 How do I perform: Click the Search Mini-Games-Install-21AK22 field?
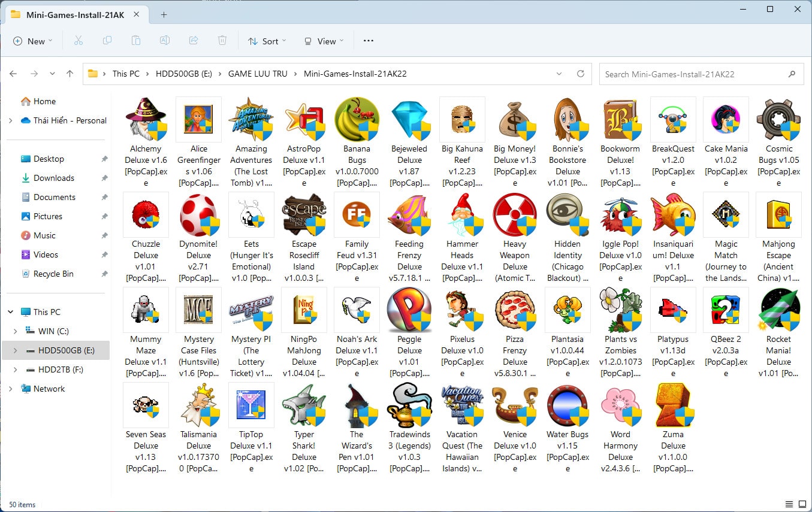[701, 74]
